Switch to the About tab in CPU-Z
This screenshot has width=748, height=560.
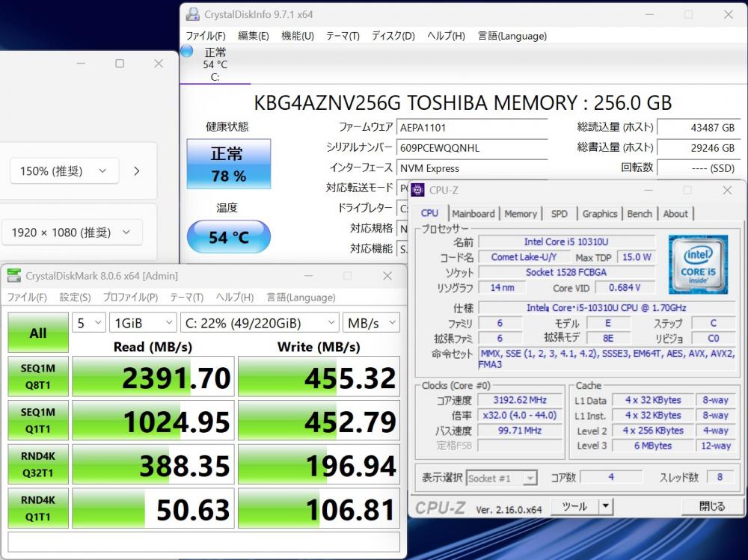pos(675,214)
